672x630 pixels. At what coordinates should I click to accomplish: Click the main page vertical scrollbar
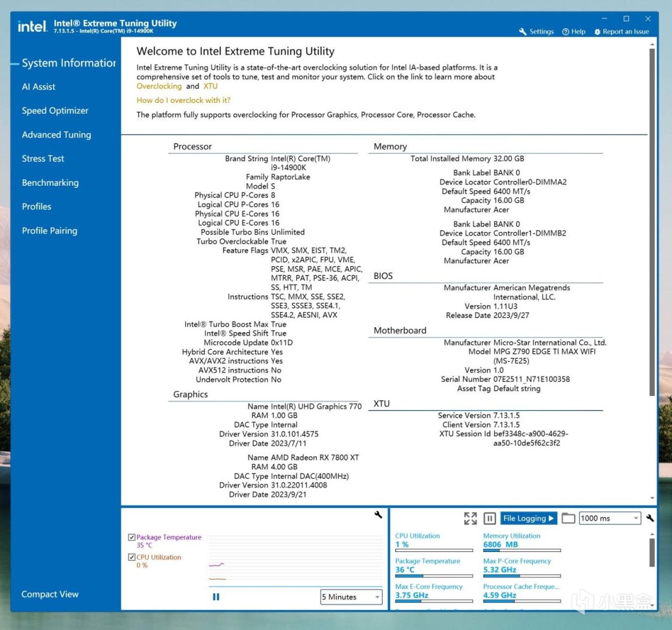(x=652, y=223)
